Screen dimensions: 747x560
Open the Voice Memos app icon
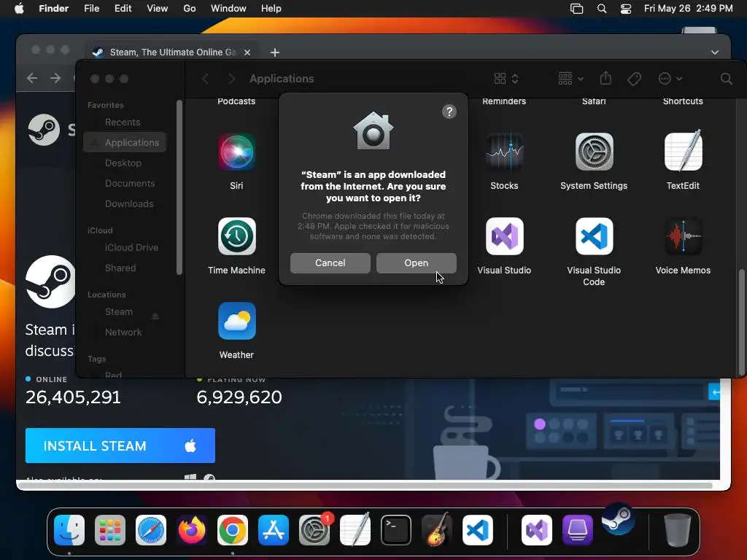pos(683,237)
